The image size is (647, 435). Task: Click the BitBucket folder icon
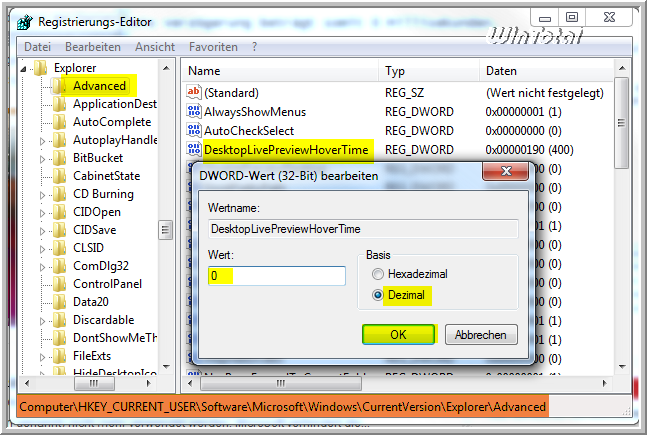click(x=59, y=158)
